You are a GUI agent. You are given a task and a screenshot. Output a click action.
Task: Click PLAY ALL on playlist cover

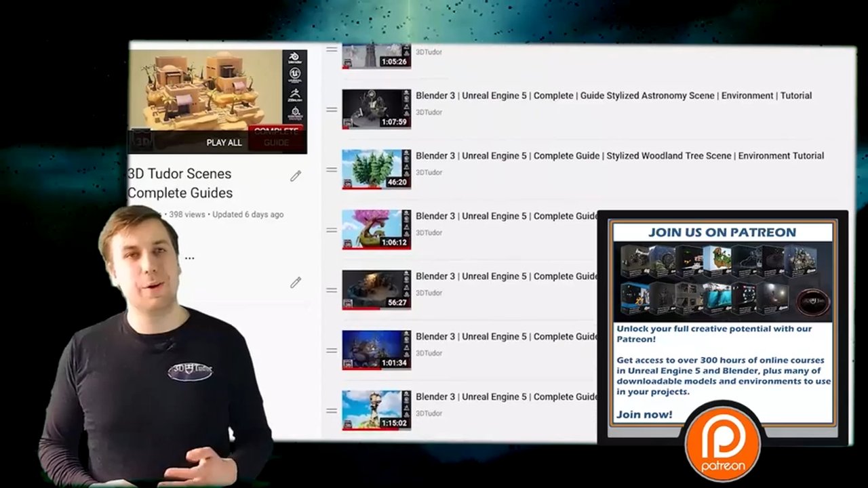coord(224,142)
